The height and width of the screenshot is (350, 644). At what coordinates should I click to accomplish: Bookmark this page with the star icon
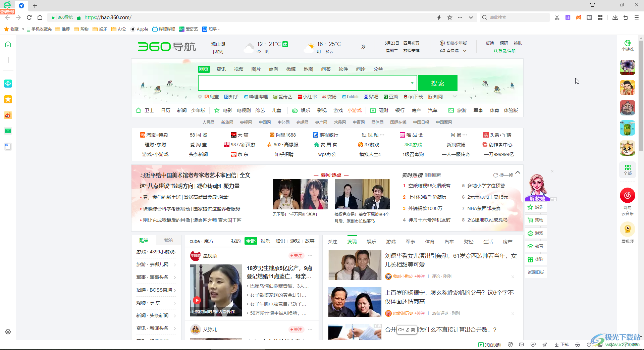point(450,17)
